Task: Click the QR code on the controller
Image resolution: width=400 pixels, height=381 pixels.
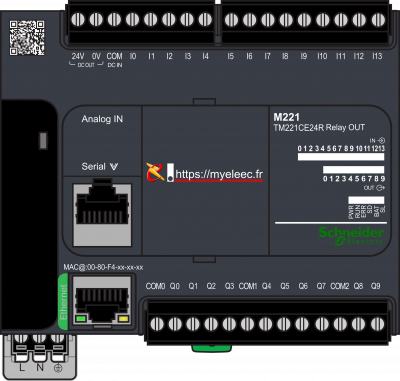Action: (27, 38)
